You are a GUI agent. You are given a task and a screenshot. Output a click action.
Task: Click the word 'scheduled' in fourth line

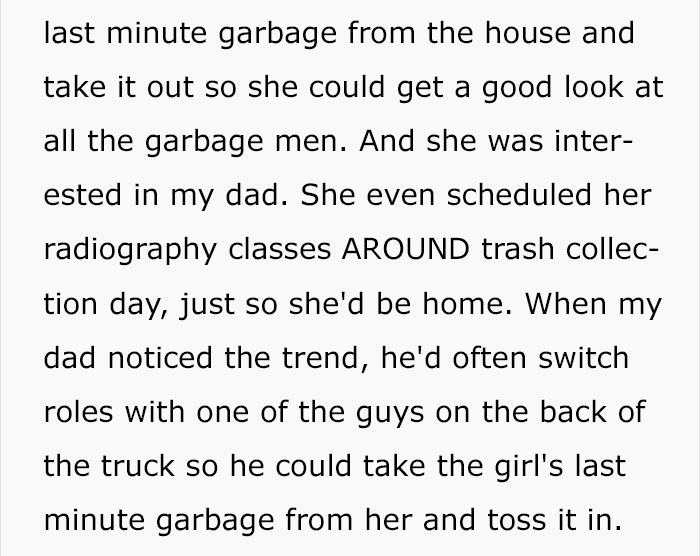pos(519,195)
